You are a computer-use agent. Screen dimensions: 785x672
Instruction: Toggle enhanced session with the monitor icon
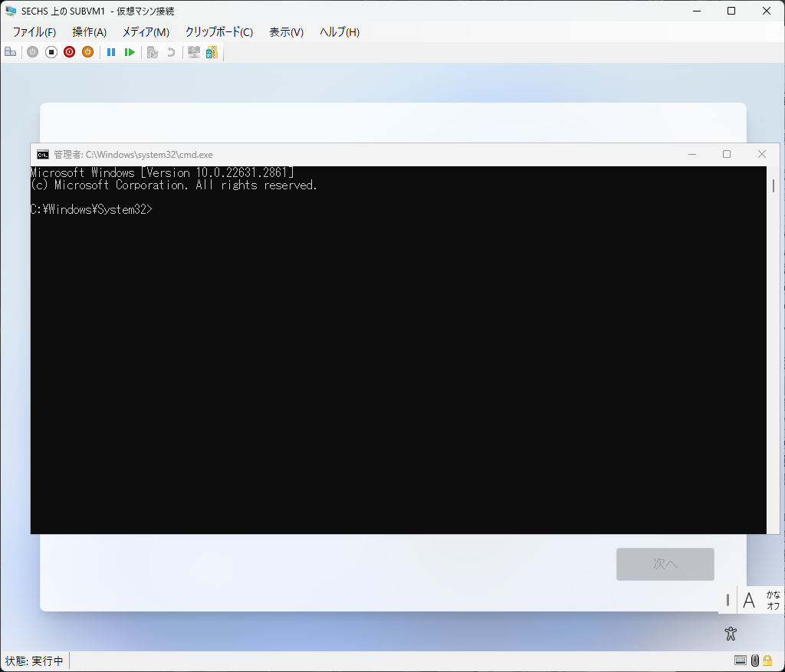(194, 52)
